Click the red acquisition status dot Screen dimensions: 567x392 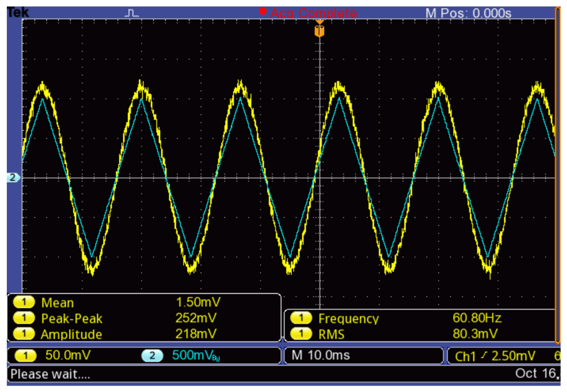coord(263,11)
